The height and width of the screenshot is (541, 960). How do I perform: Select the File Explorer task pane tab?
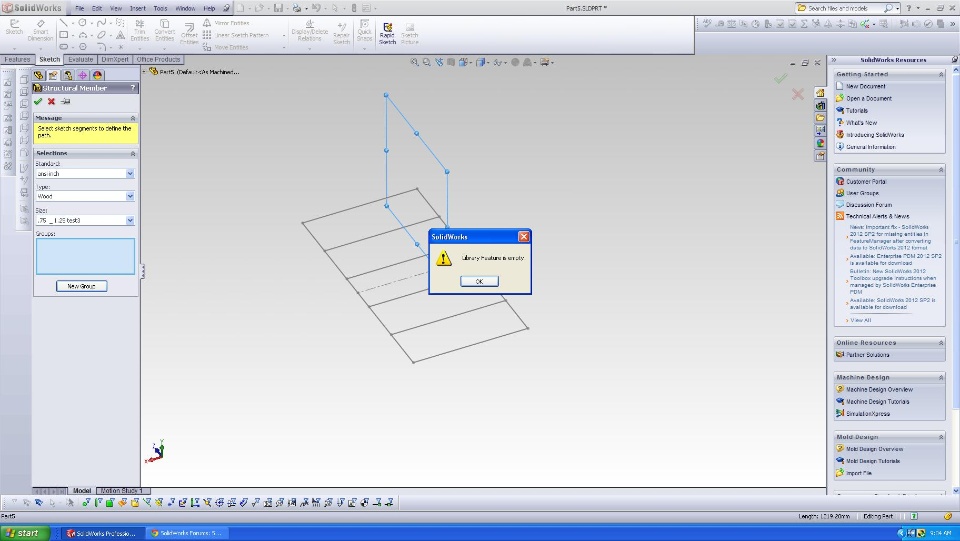tap(820, 118)
